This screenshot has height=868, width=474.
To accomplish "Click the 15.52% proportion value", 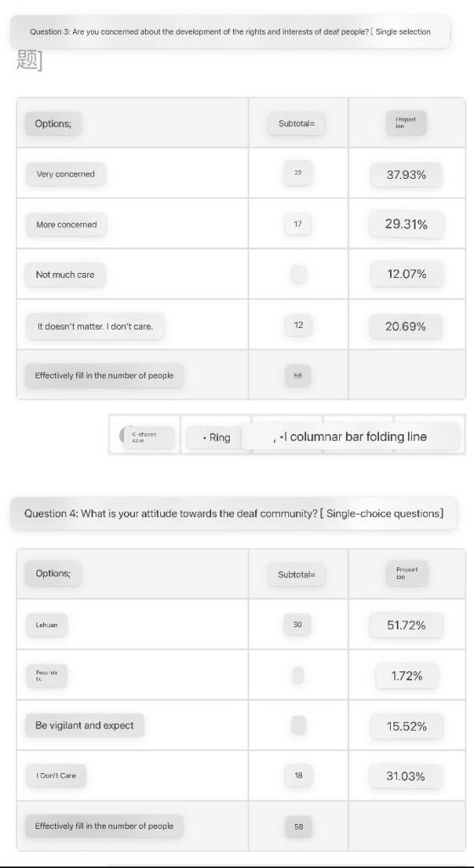I will pos(406,726).
